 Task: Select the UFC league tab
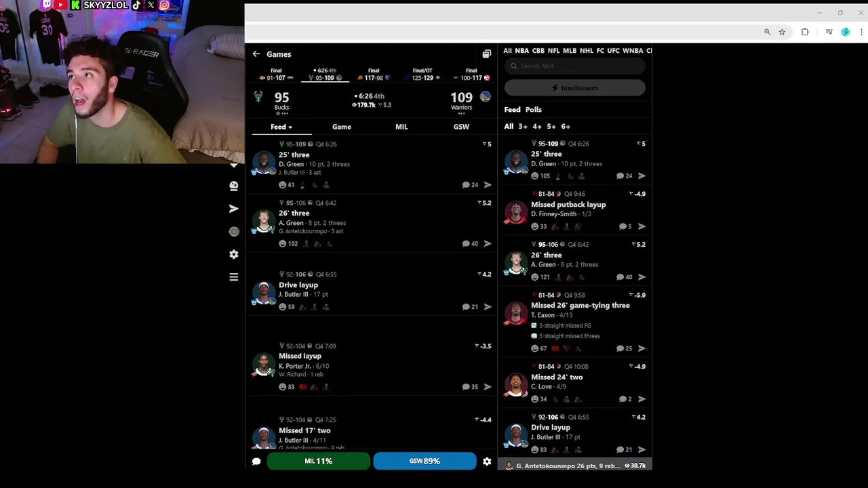pos(614,51)
